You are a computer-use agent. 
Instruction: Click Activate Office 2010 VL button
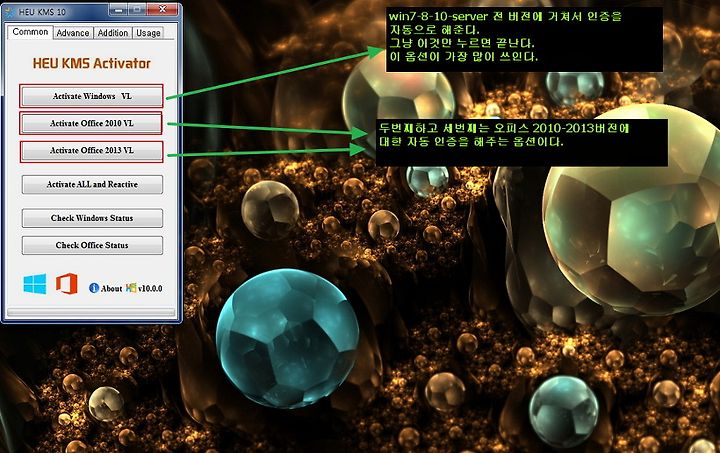point(92,123)
